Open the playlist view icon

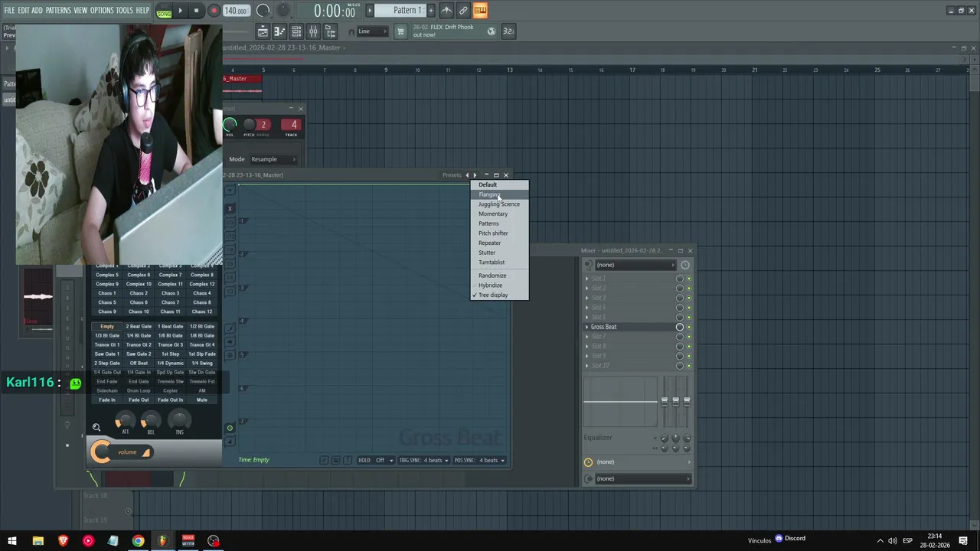coord(263,31)
